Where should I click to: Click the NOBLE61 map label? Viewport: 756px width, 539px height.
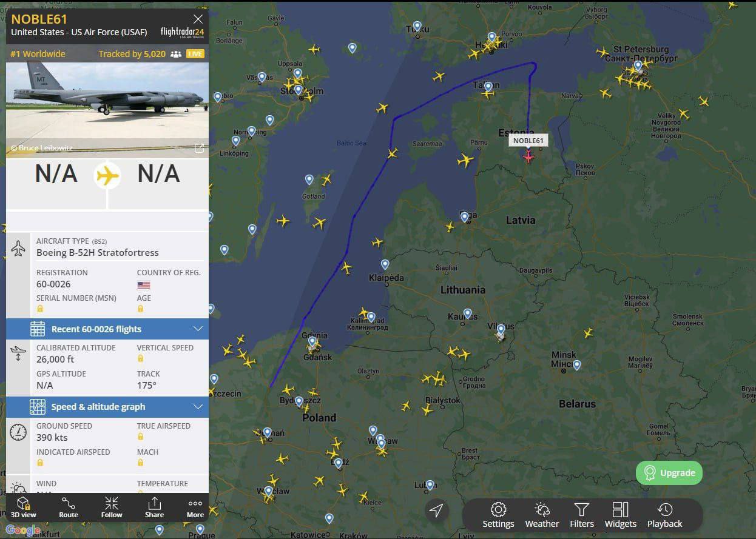(528, 141)
